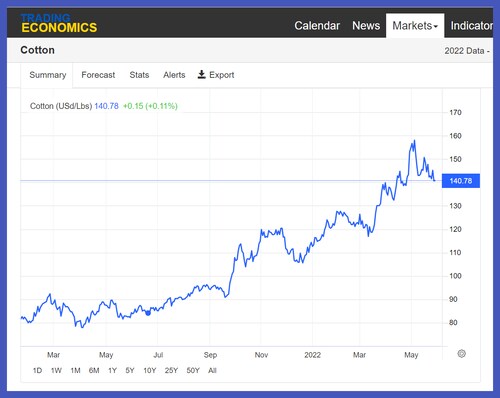This screenshot has height=398, width=500.
Task: Click the Jul x-axis label
Action: pyautogui.click(x=158, y=355)
